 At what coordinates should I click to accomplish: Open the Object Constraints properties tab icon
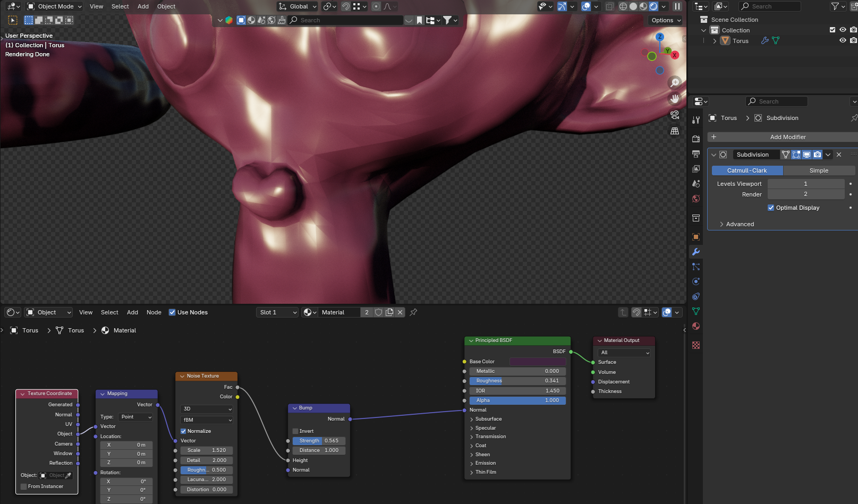pos(696,296)
